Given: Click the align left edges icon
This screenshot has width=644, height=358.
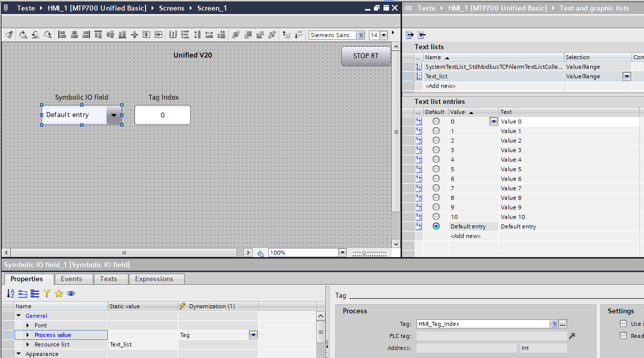Looking at the screenshot, I should pyautogui.click(x=62, y=35).
